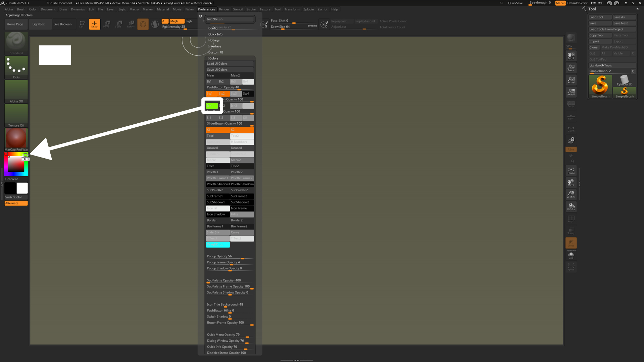
Task: Toggle the Menus button in title bar
Action: point(560,3)
